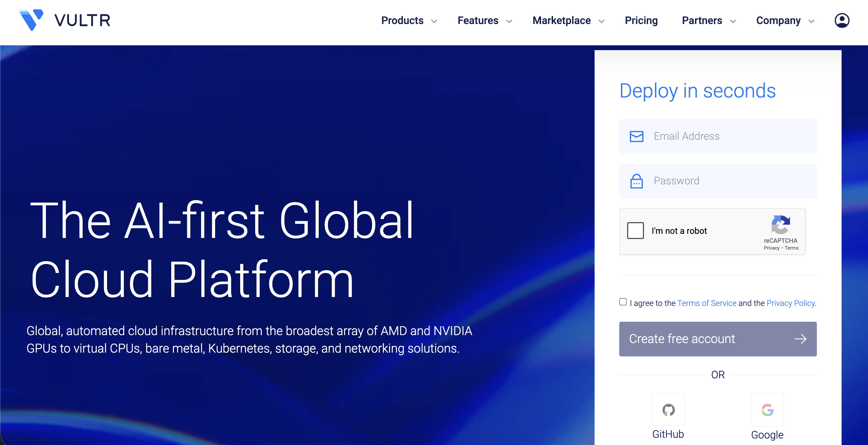Expand the Features dropdown chevron
The image size is (868, 445).
(509, 21)
